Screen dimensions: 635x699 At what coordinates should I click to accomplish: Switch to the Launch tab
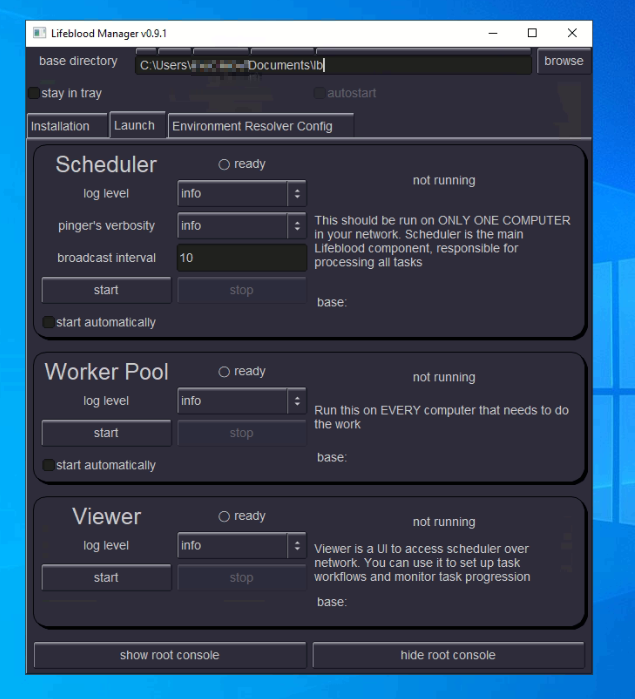click(x=138, y=125)
